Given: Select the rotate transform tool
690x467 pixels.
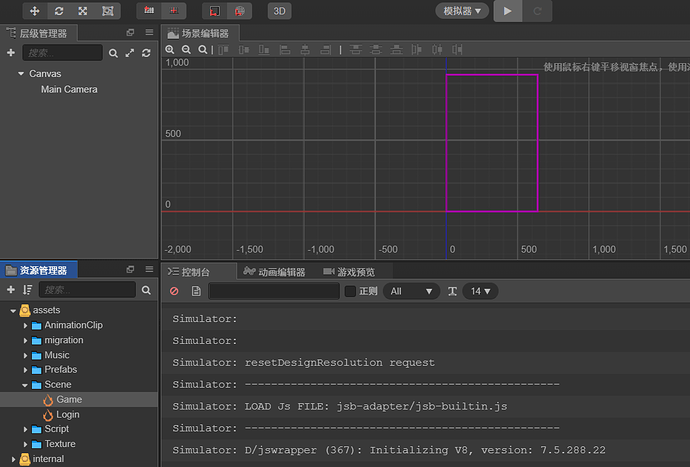Looking at the screenshot, I should pos(59,11).
